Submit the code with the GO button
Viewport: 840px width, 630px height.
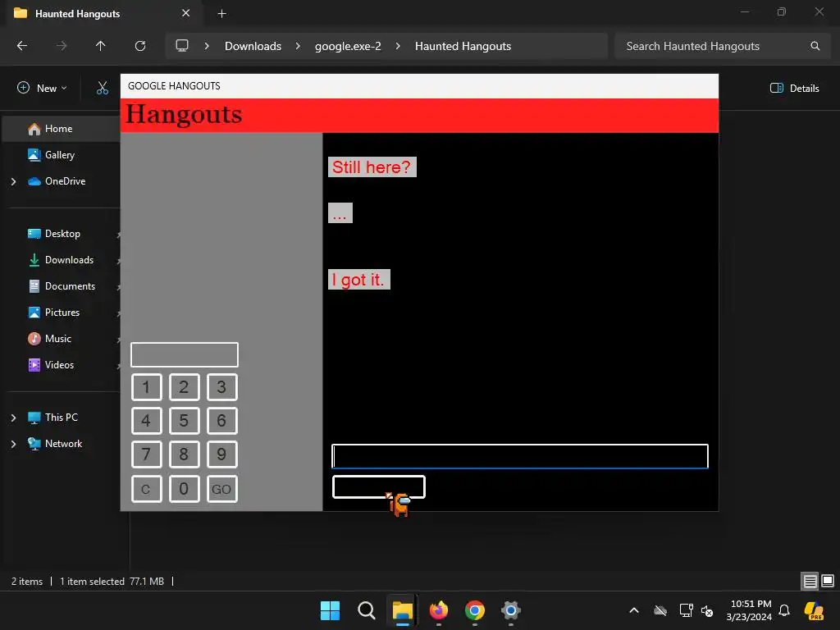click(x=221, y=489)
